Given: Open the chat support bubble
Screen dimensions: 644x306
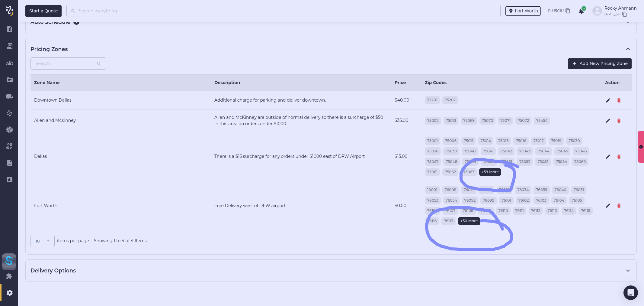Looking at the screenshot, I should (630, 292).
